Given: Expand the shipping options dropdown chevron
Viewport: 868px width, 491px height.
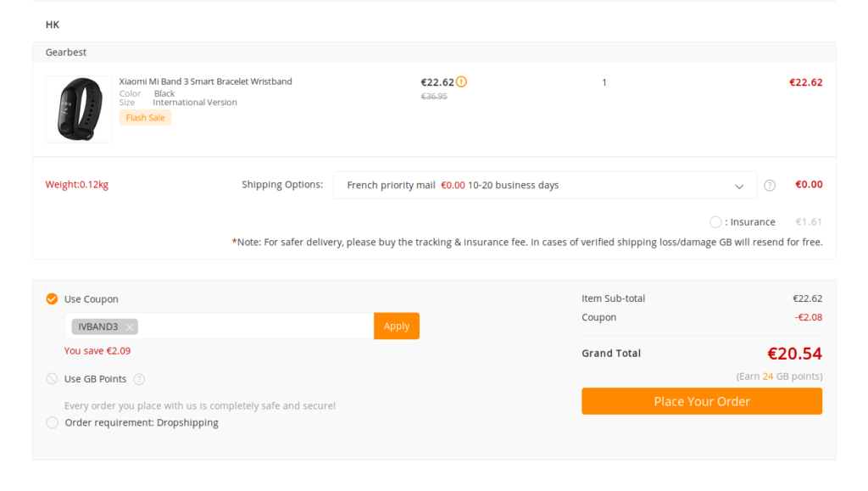Looking at the screenshot, I should click(739, 187).
